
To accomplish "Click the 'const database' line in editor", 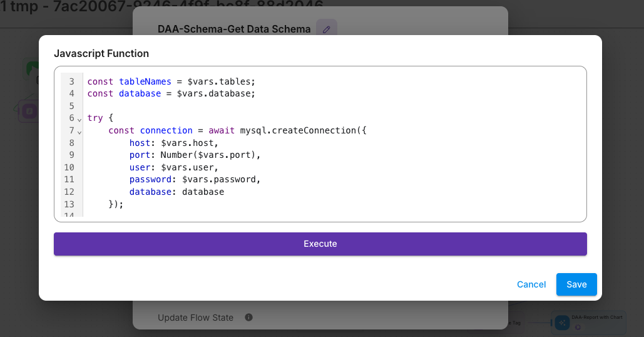I will click(x=171, y=93).
